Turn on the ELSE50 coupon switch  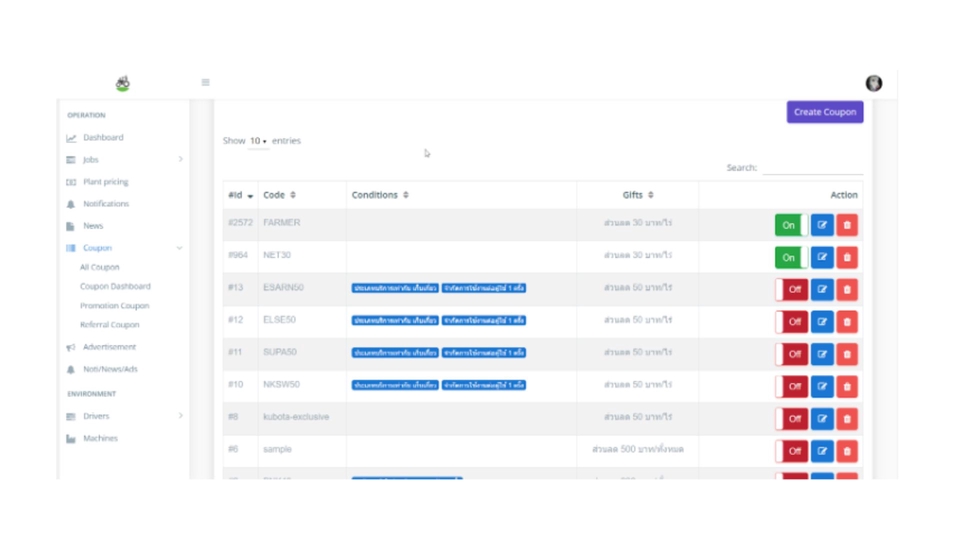coord(791,321)
